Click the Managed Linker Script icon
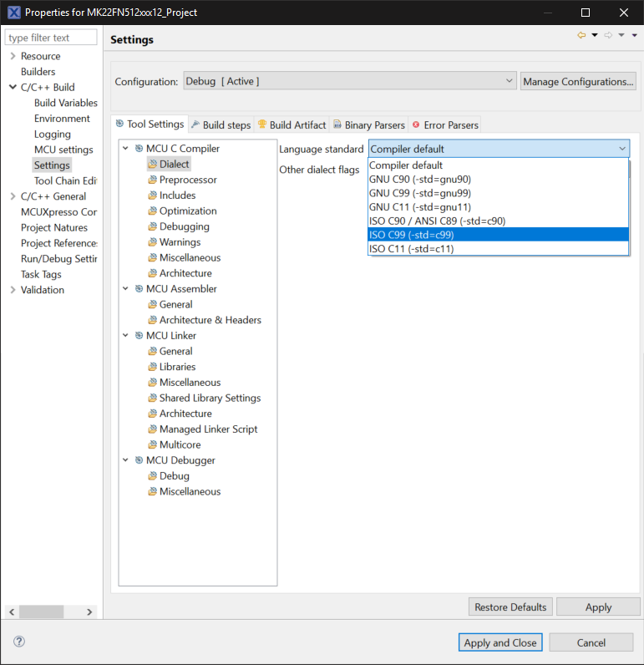The width and height of the screenshot is (644, 665). [x=152, y=429]
